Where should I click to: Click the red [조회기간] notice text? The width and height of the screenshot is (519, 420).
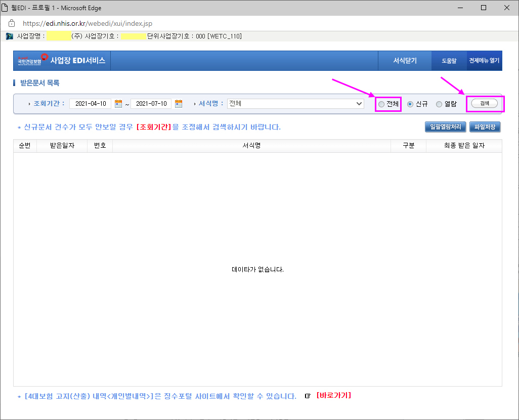pyautogui.click(x=154, y=127)
